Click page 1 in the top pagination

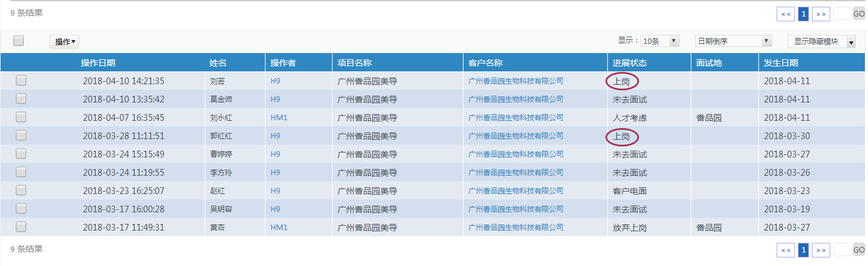click(803, 14)
